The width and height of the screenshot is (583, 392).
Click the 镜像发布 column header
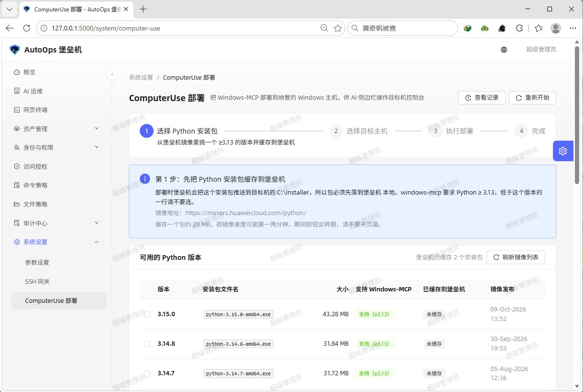click(x=502, y=289)
